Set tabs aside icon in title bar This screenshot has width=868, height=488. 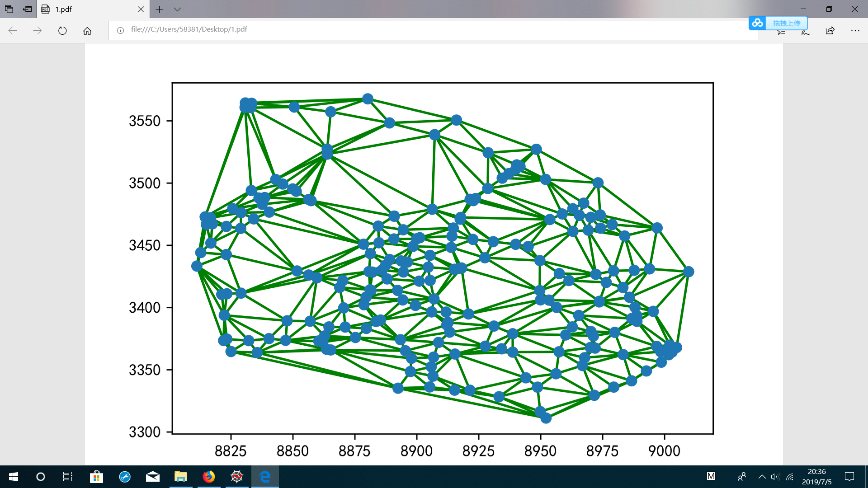tap(28, 9)
